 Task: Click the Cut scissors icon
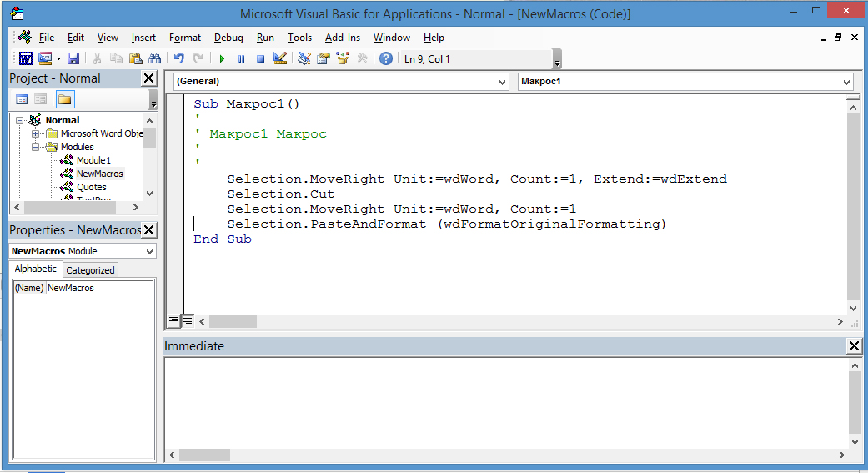pos(97,58)
